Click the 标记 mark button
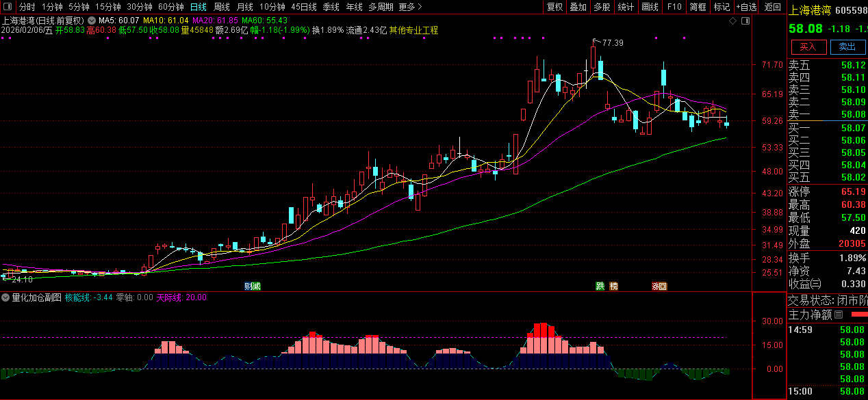 click(722, 7)
